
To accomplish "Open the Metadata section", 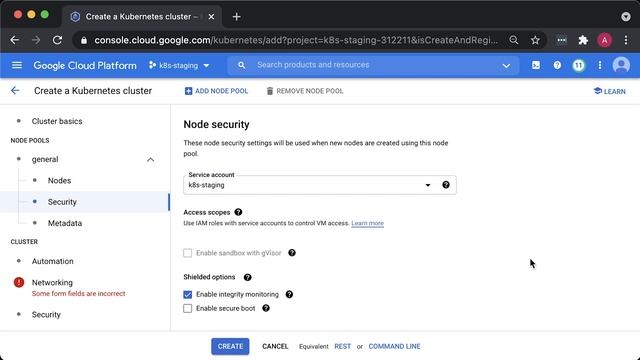I will tap(64, 223).
